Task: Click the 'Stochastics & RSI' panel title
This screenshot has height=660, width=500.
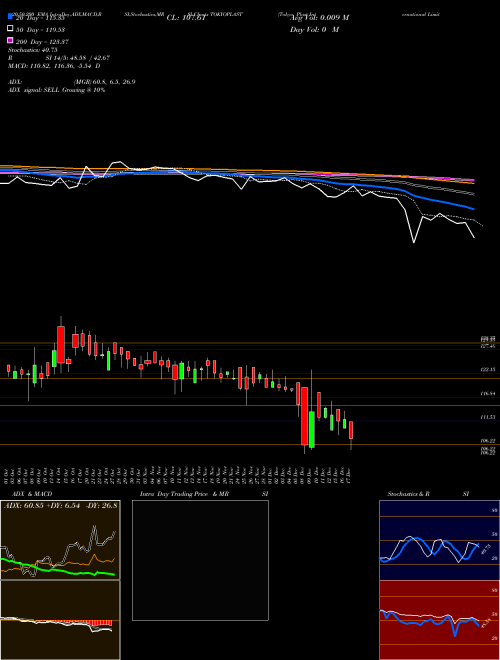Action: point(428,494)
